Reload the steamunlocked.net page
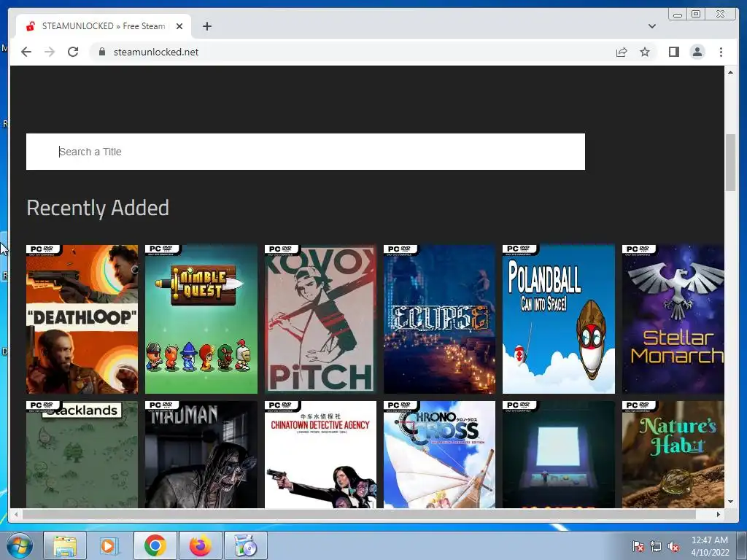The width and height of the screenshot is (747, 560). click(x=73, y=52)
